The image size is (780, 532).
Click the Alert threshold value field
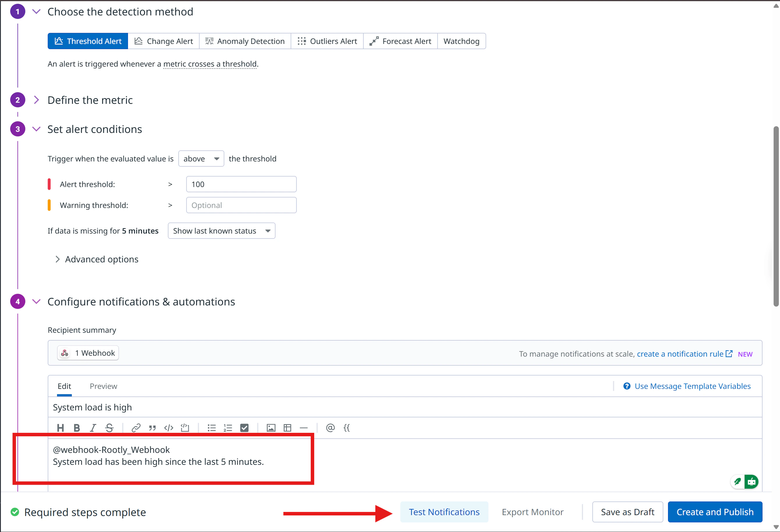pos(241,184)
